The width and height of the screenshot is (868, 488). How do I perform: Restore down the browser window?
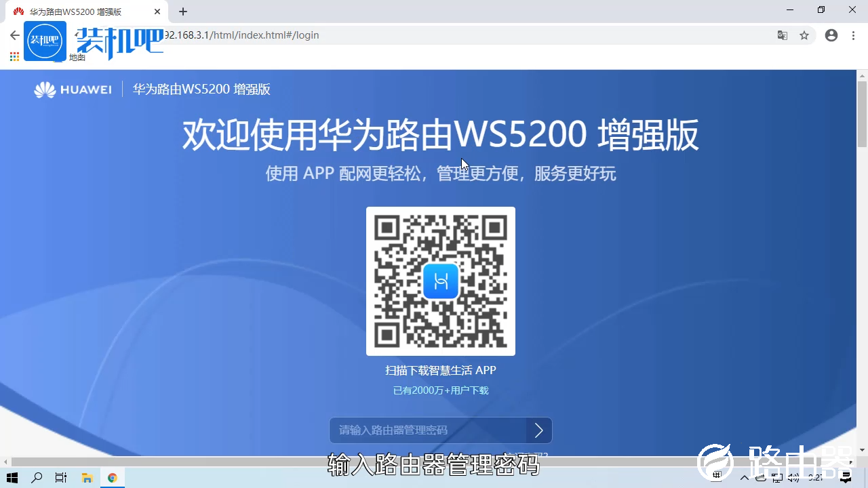point(821,10)
